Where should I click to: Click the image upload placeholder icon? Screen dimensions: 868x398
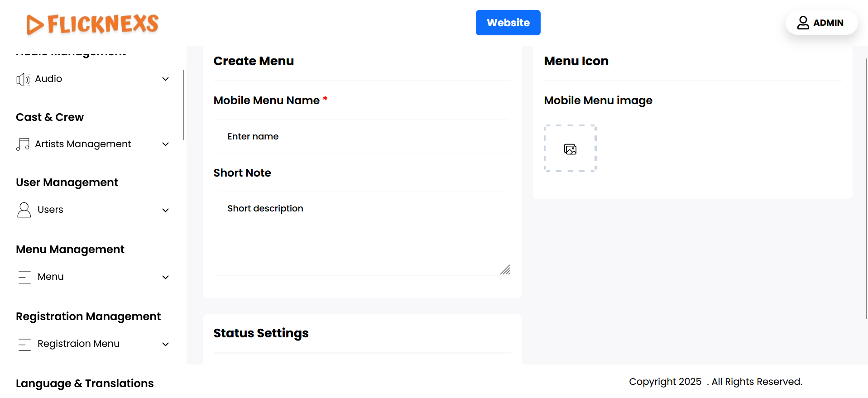pyautogui.click(x=570, y=149)
